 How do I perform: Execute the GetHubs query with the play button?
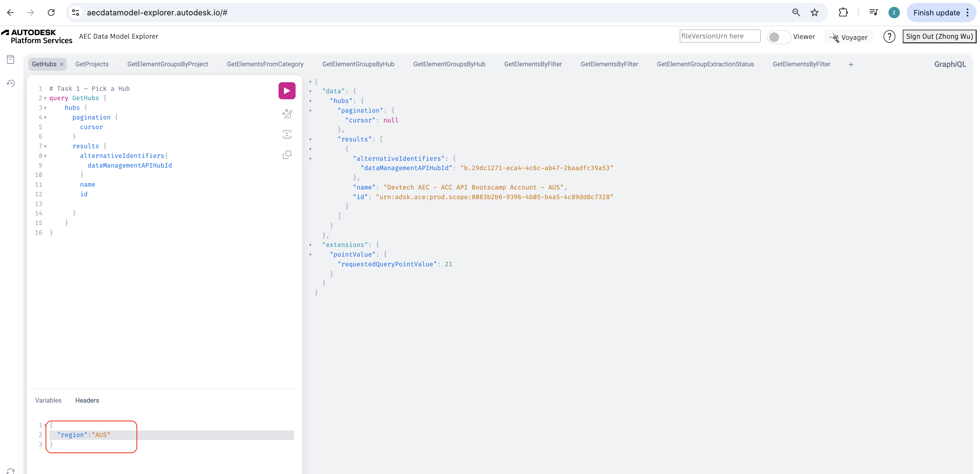pos(287,90)
